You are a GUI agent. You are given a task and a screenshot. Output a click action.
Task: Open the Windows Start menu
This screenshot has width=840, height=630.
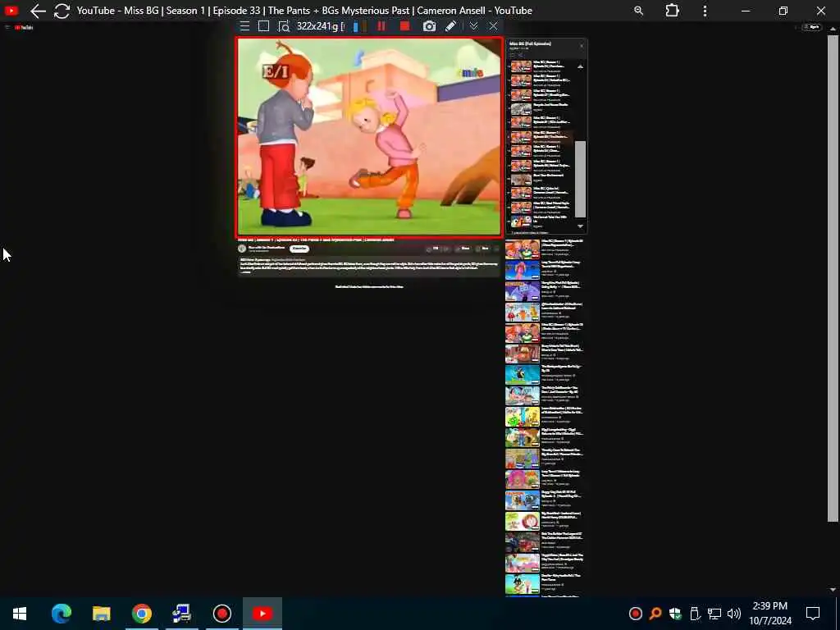[20, 614]
